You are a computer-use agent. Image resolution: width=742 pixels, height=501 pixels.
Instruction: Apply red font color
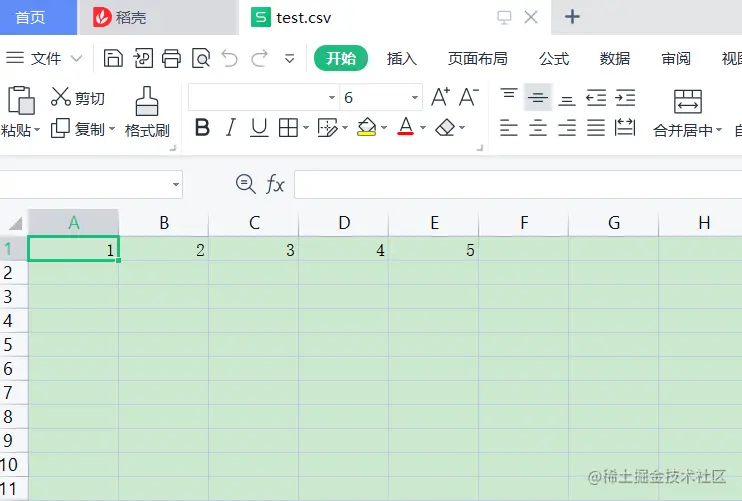(x=406, y=127)
